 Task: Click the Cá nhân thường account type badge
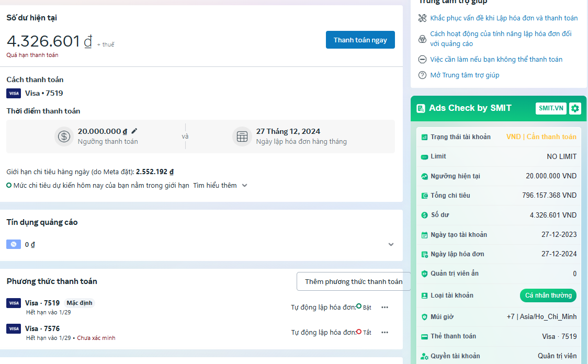[x=548, y=295]
